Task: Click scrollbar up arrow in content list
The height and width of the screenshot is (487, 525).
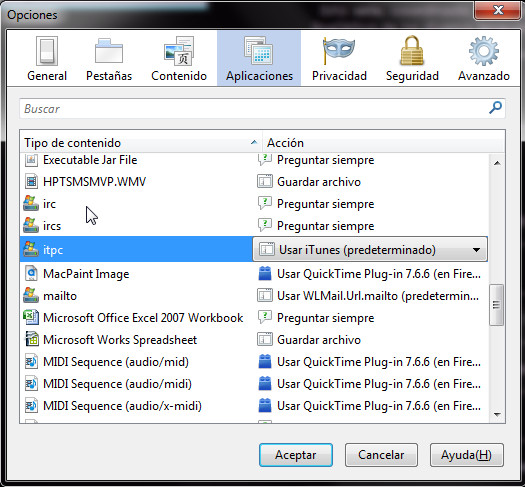Action: point(497,163)
